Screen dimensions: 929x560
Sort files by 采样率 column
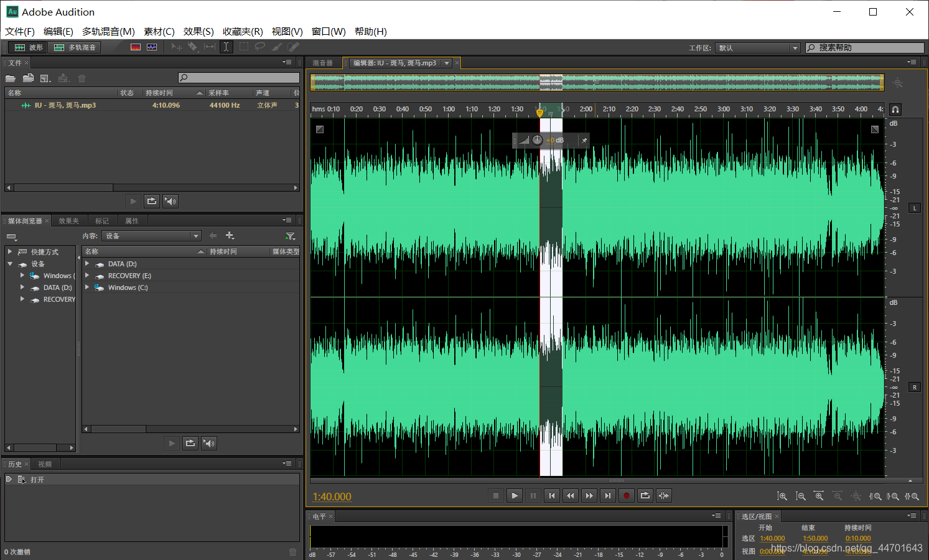pyautogui.click(x=229, y=93)
